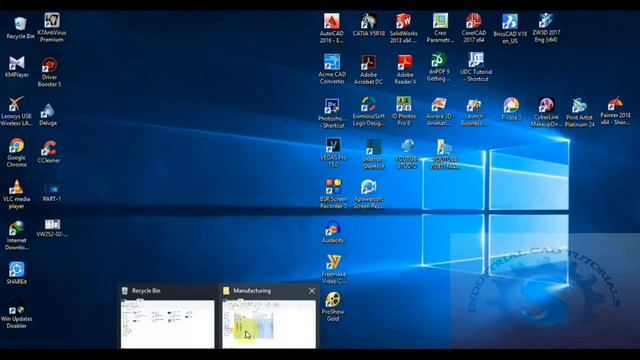Select the Driver Booster 5 icon

pyautogui.click(x=49, y=72)
